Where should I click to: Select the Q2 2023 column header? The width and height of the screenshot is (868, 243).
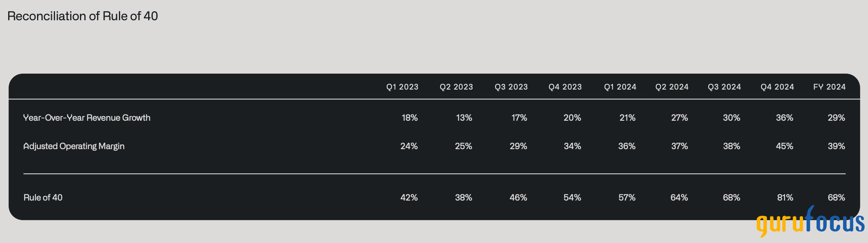[x=456, y=87]
